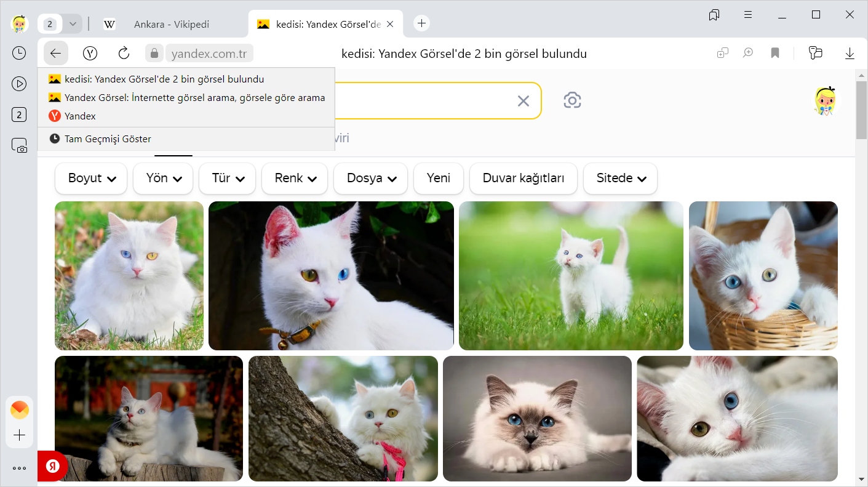Viewport: 868px width, 487px height.
Task: Click the Duvar kağıtları filter button
Action: point(523,179)
